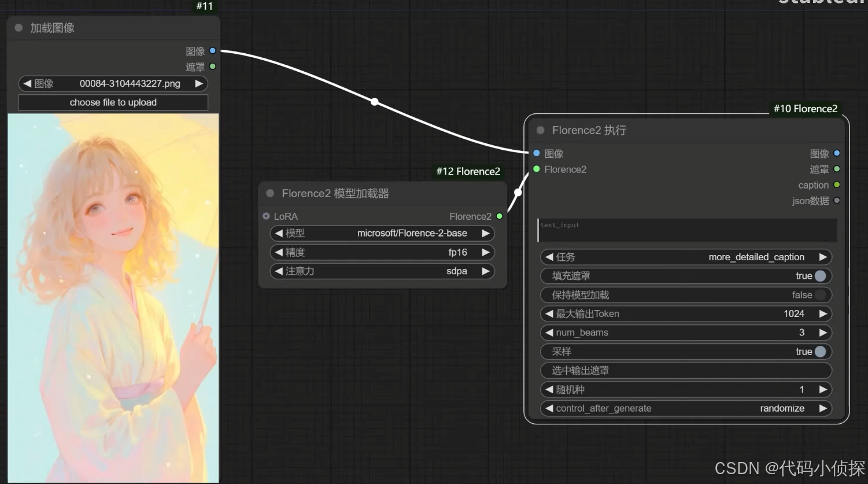Click the Florence2 input port on Florence2 执行
This screenshot has width=868, height=484.
click(537, 169)
